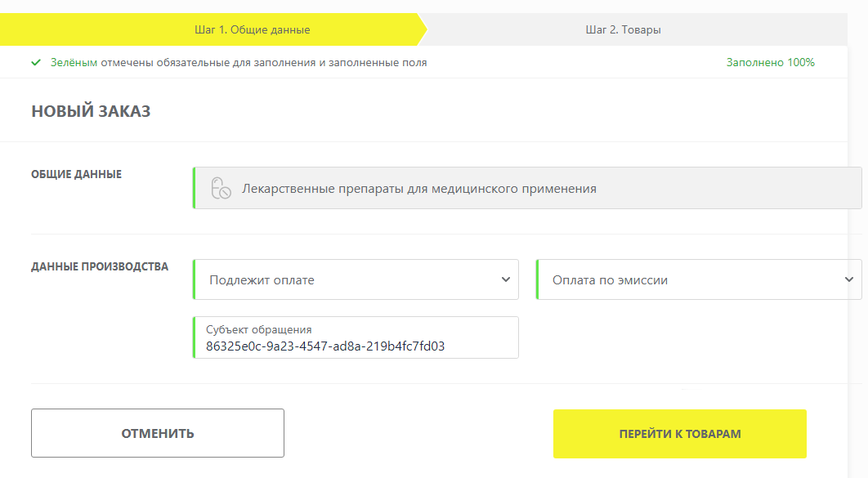Click the "ОБЩИЕ ДАННЫЕ" section label
This screenshot has height=478, width=868.
(x=77, y=174)
